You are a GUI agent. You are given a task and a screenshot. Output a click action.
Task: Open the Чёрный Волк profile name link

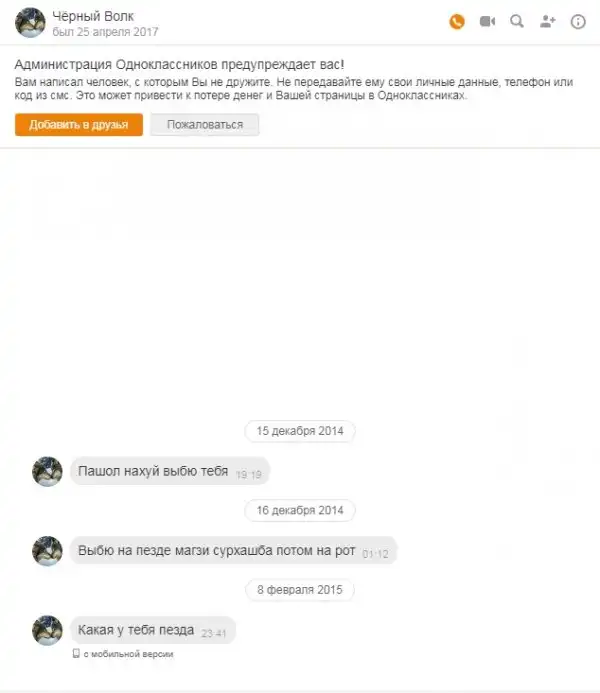pyautogui.click(x=93, y=16)
